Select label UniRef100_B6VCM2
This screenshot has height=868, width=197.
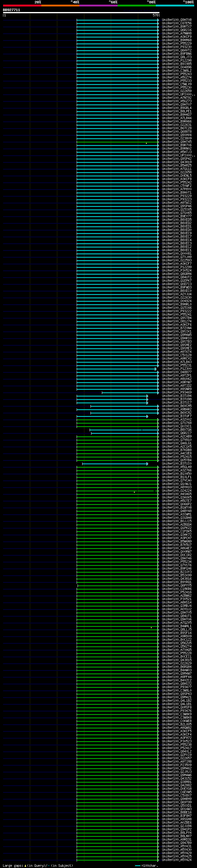point(176,413)
